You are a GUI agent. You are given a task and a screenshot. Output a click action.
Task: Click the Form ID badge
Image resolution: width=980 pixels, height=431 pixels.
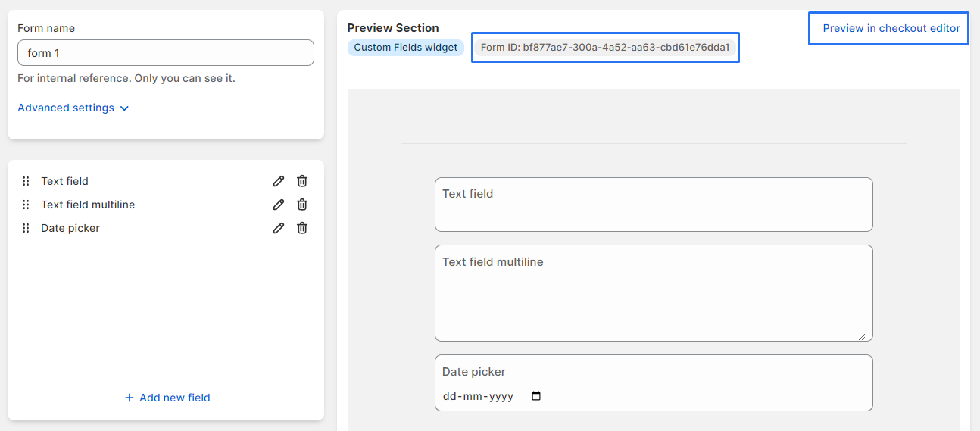point(604,47)
